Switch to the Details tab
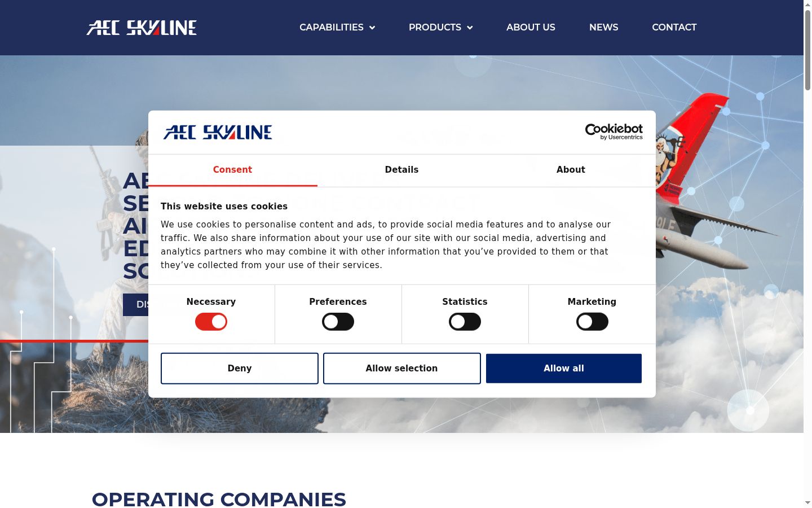The image size is (812, 508). click(x=401, y=170)
